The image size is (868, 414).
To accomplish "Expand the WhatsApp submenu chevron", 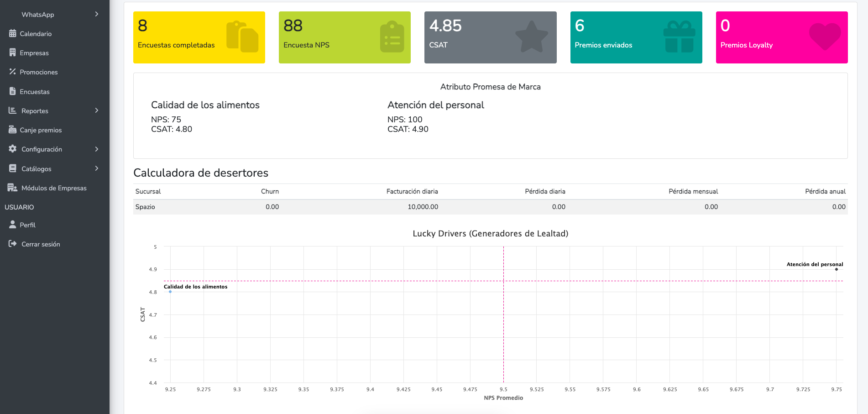I will coord(96,14).
